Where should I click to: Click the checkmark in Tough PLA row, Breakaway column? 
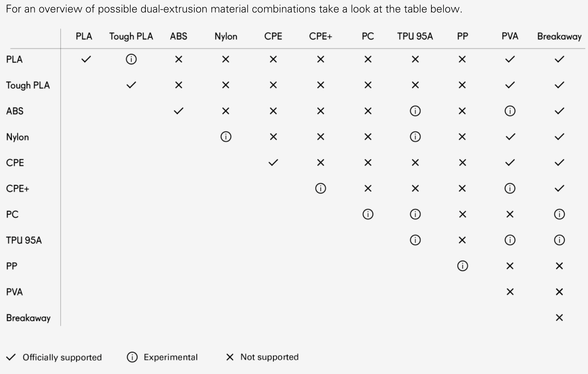pos(559,85)
